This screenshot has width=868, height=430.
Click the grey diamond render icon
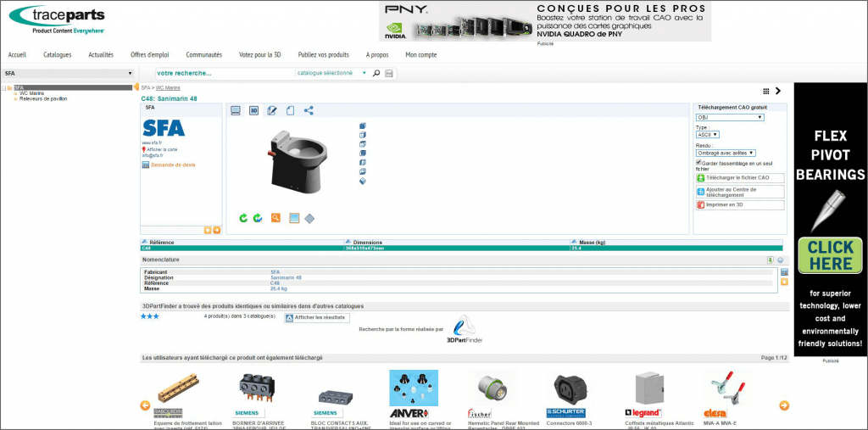[309, 218]
